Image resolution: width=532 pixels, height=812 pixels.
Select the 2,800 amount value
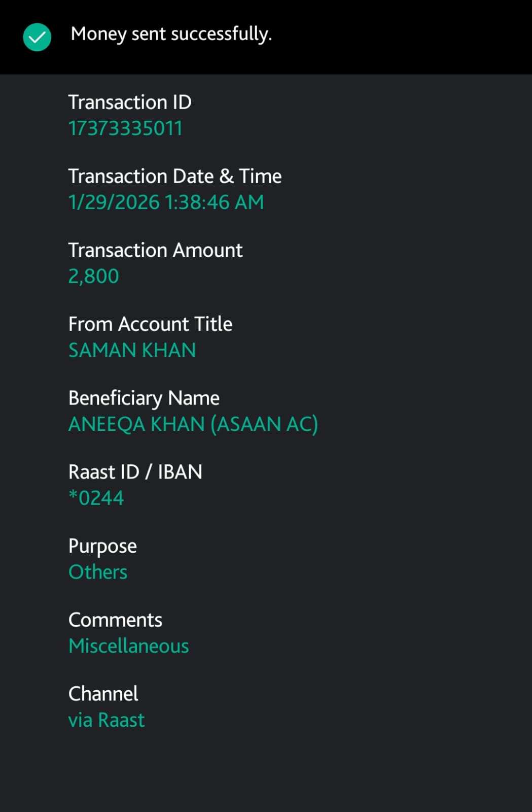94,277
